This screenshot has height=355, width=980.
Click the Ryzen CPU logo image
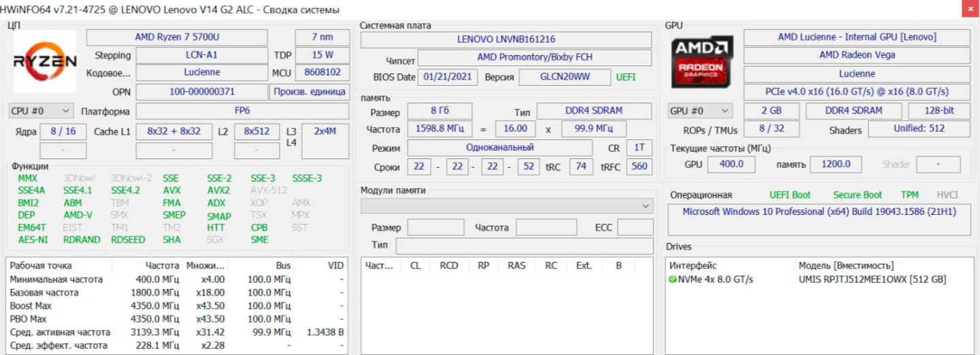pos(45,62)
